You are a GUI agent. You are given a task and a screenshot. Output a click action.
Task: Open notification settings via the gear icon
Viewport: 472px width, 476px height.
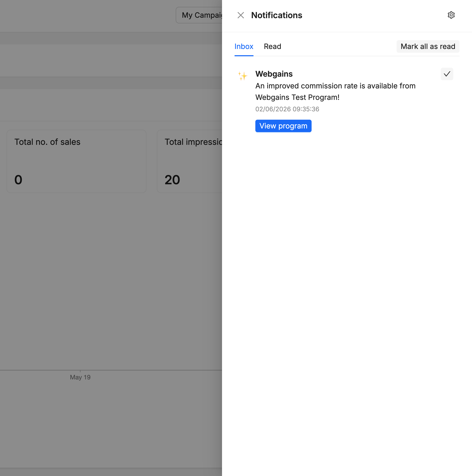click(x=451, y=15)
